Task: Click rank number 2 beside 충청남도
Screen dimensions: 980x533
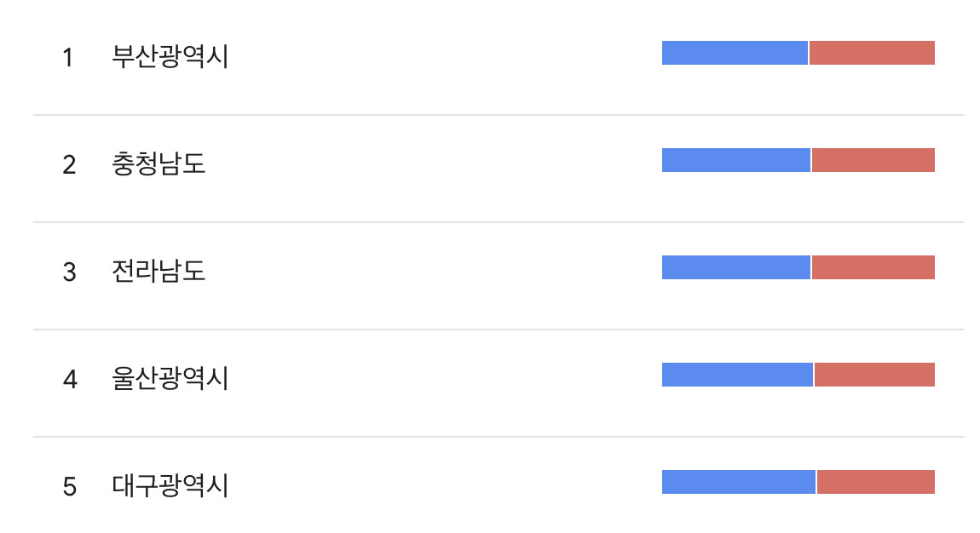Action: coord(69,164)
